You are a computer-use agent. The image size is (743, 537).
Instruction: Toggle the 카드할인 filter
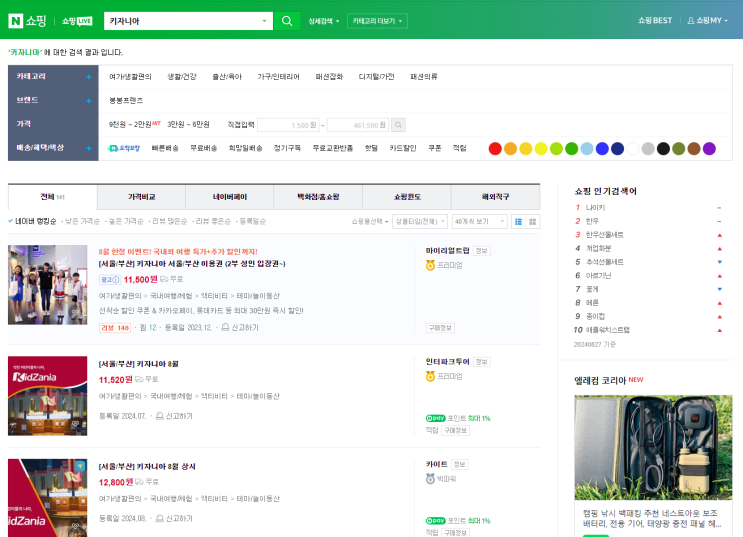(x=403, y=148)
